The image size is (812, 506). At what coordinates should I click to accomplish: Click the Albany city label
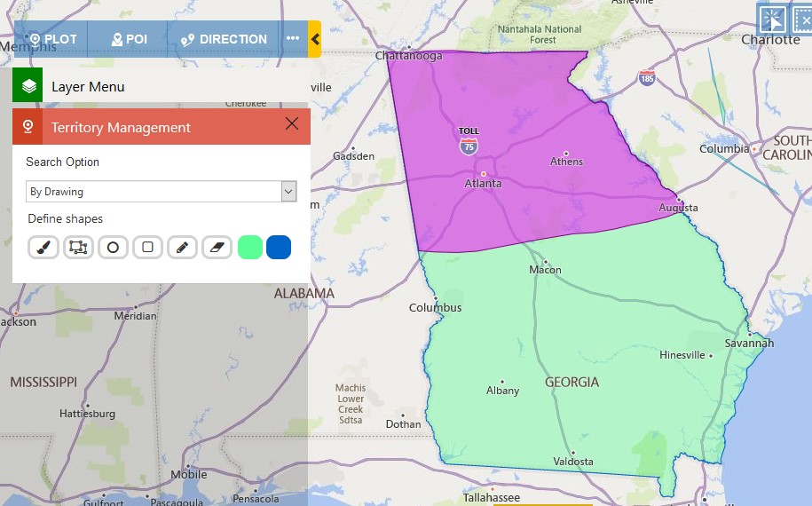pyautogui.click(x=502, y=391)
